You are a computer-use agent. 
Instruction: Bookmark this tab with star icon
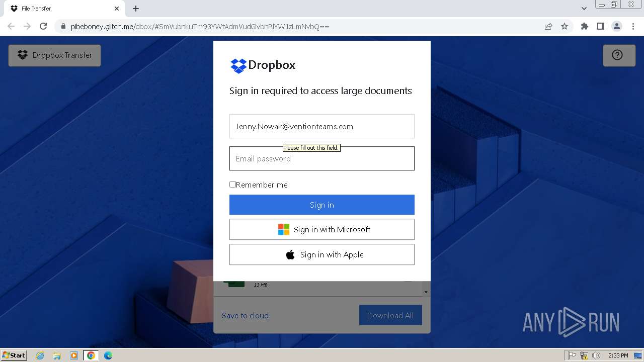tap(565, 26)
